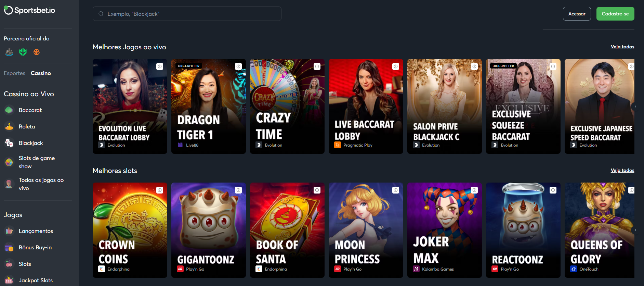Advance live games carousel with right arrow

635,107
